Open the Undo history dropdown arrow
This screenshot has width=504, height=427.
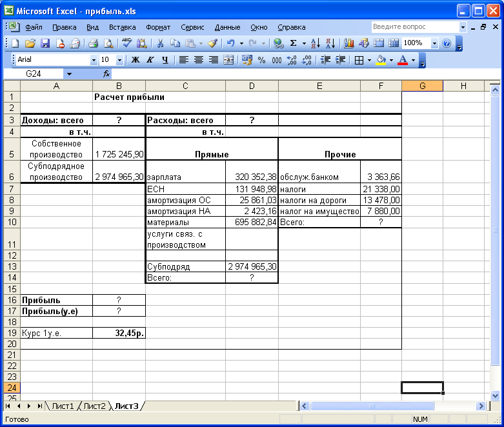[241, 43]
